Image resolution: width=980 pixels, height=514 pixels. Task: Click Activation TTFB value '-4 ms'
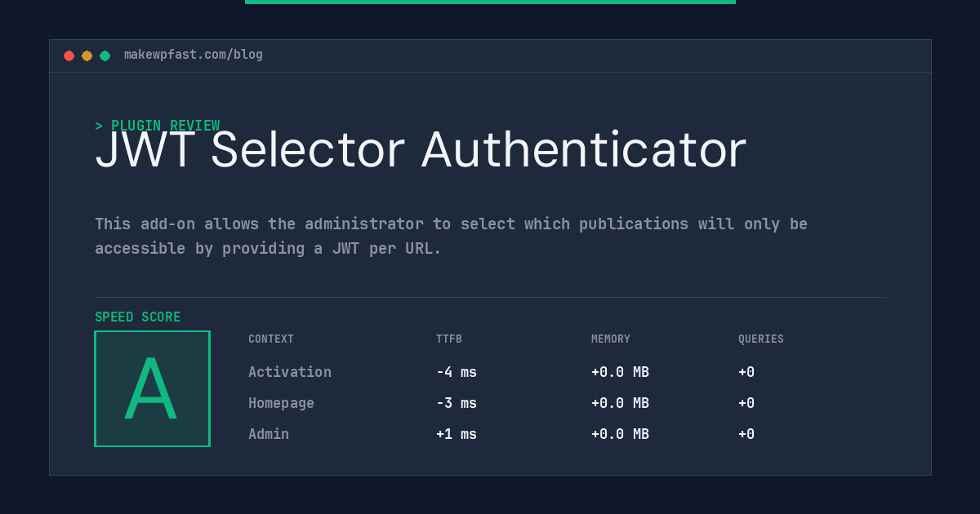tap(457, 372)
